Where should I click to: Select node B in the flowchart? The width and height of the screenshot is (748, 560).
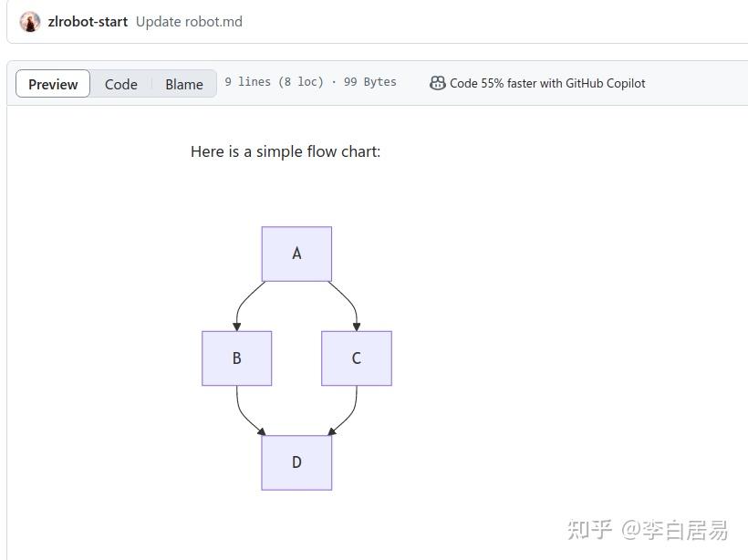point(236,358)
